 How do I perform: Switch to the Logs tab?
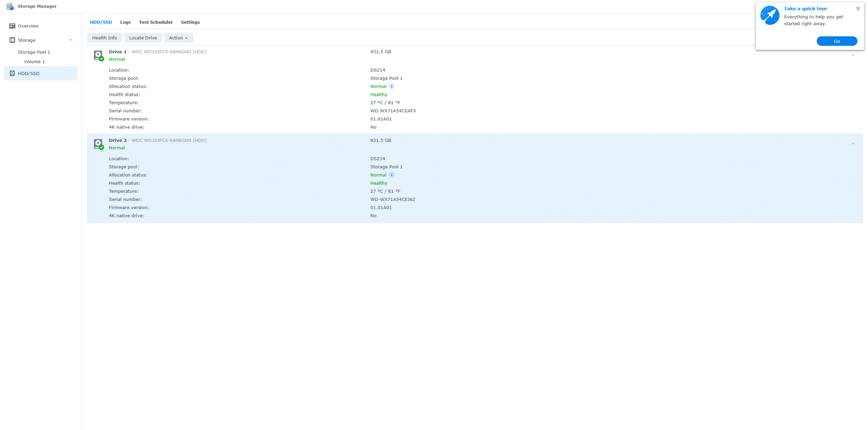(x=125, y=22)
